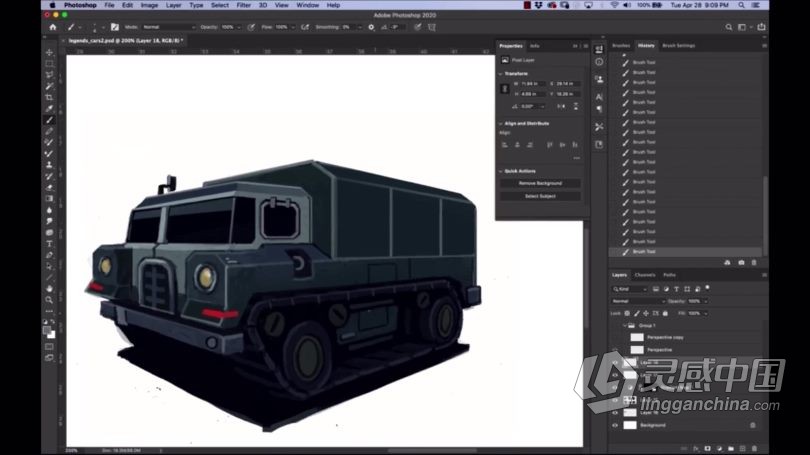Click the Home icon in options bar
This screenshot has height=455, width=810.
pyautogui.click(x=53, y=27)
